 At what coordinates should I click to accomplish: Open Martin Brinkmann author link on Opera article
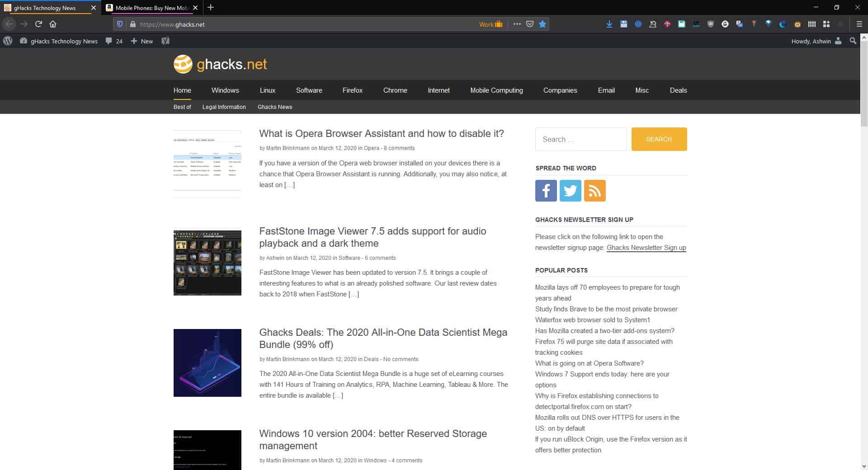288,148
